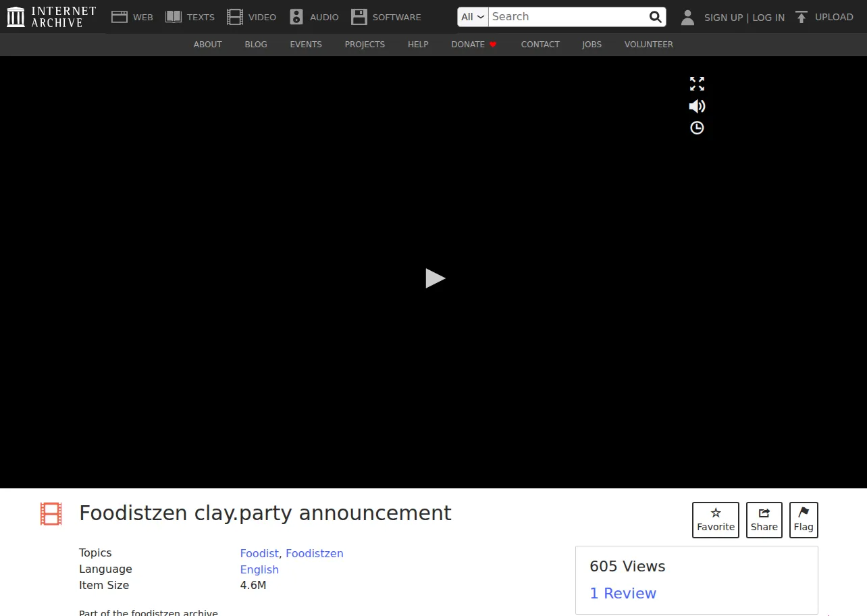The width and height of the screenshot is (867, 616).
Task: Flag this item with Flag button
Action: pos(804,520)
